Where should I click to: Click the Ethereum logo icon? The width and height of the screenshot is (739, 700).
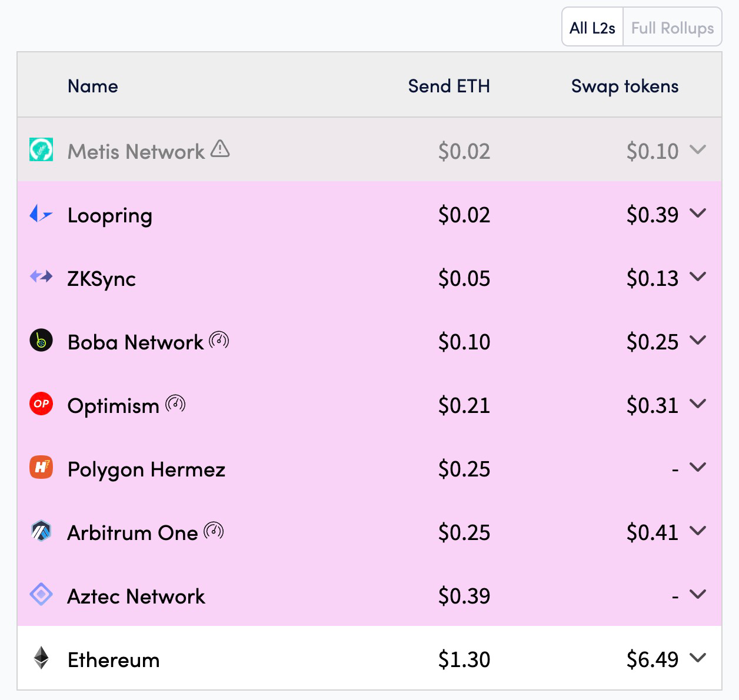pos(41,659)
